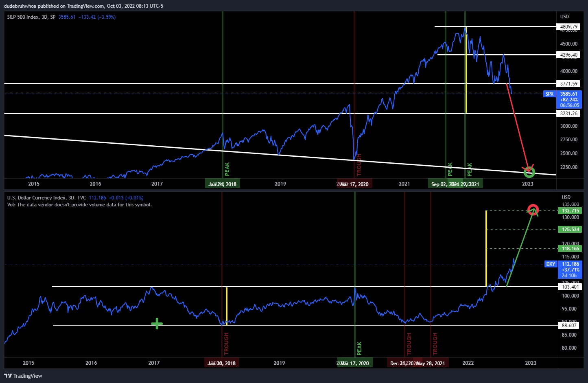Click the tall yellow vertical line on Dollar chart
The width and height of the screenshot is (588, 383).
[486, 248]
